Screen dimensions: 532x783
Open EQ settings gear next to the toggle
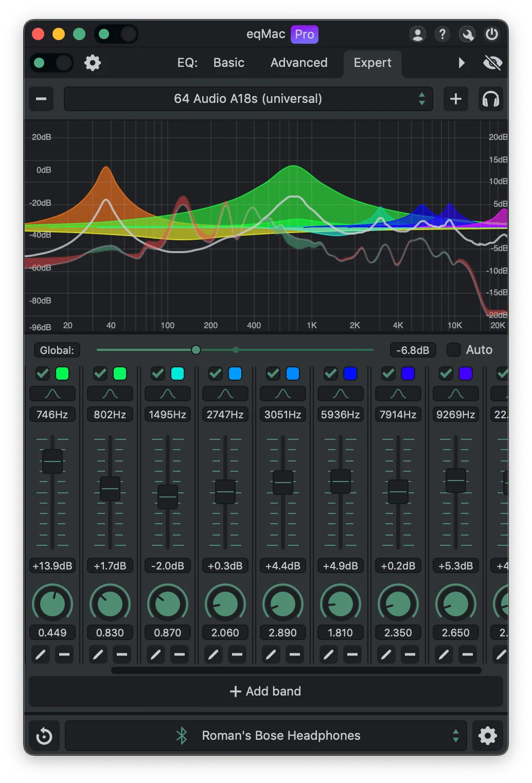93,63
